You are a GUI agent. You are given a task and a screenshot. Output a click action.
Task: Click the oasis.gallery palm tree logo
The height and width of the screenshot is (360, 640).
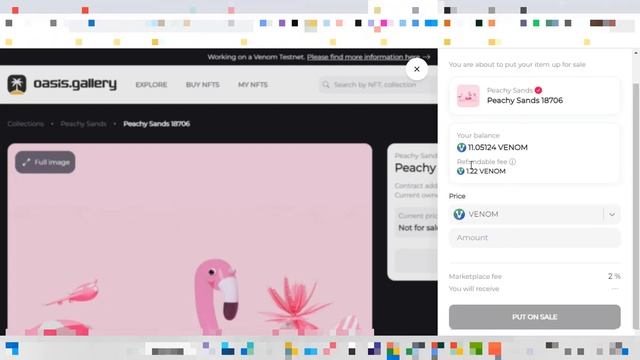[x=17, y=84]
